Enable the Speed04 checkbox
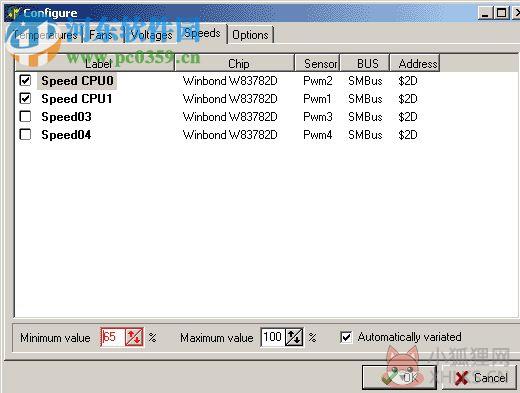The height and width of the screenshot is (393, 520). point(25,134)
